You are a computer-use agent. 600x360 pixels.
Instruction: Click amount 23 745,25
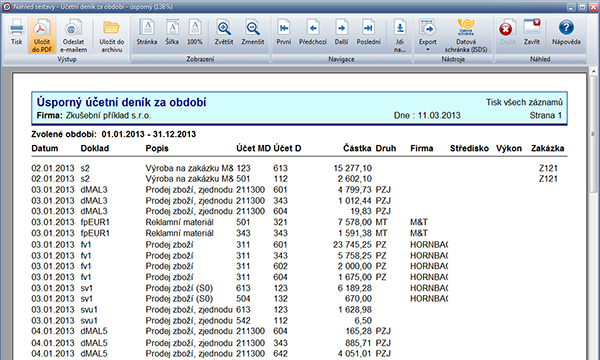click(x=352, y=244)
